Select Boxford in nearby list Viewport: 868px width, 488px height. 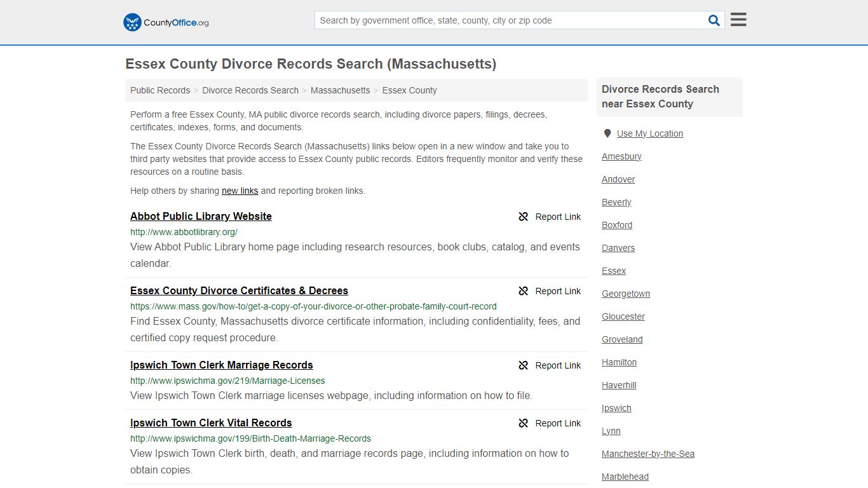pyautogui.click(x=617, y=225)
